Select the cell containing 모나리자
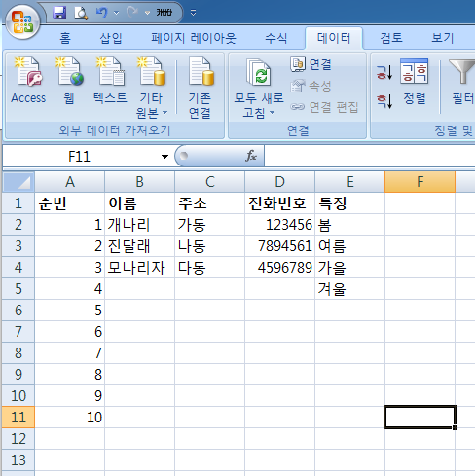This screenshot has width=475, height=476. [x=140, y=268]
